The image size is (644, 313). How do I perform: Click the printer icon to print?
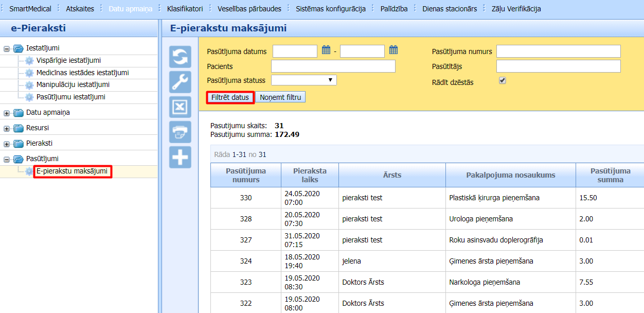(x=181, y=132)
